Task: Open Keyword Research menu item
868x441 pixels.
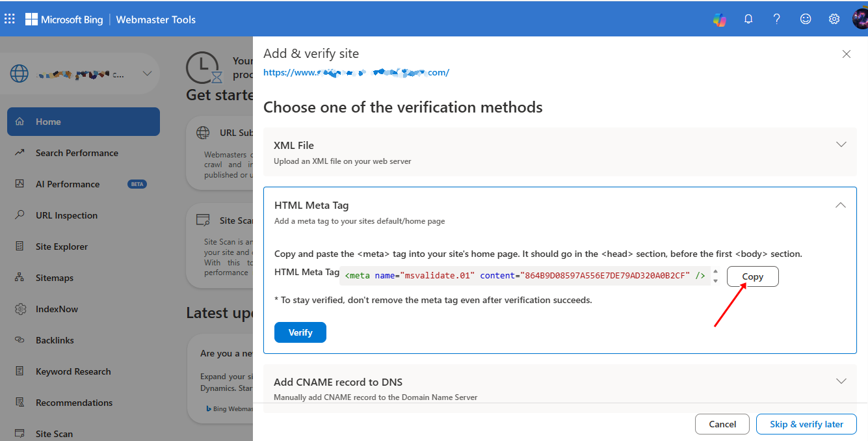Action: [x=83, y=371]
